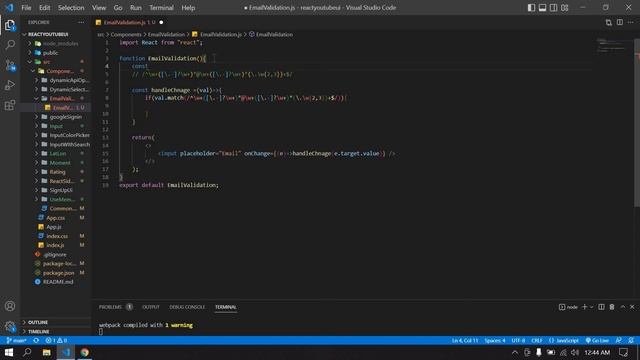Open the File menu

[26, 8]
